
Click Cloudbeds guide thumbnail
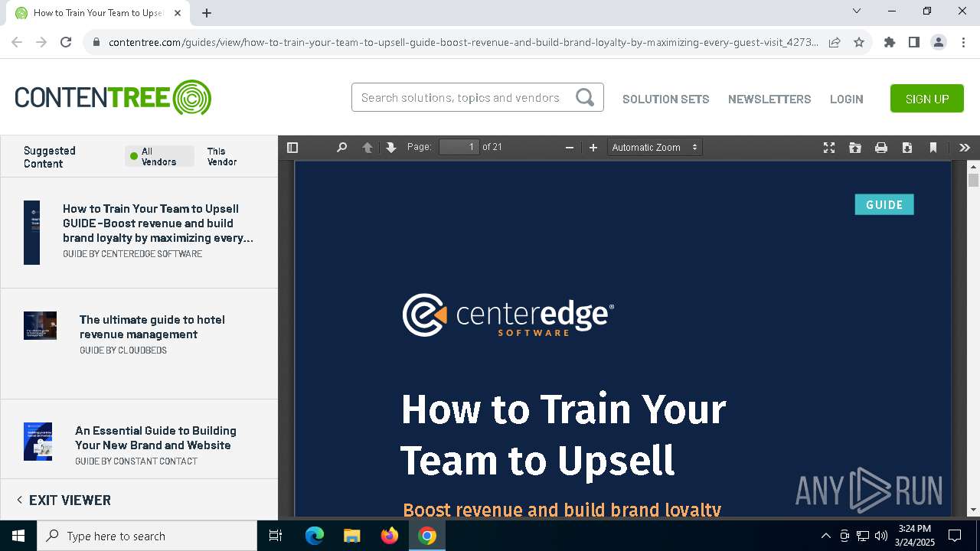40,325
